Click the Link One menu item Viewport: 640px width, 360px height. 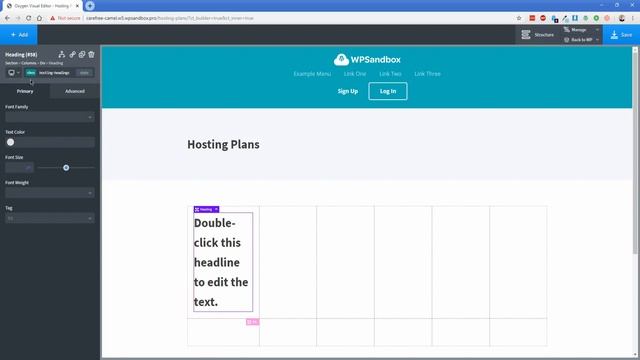pos(355,74)
